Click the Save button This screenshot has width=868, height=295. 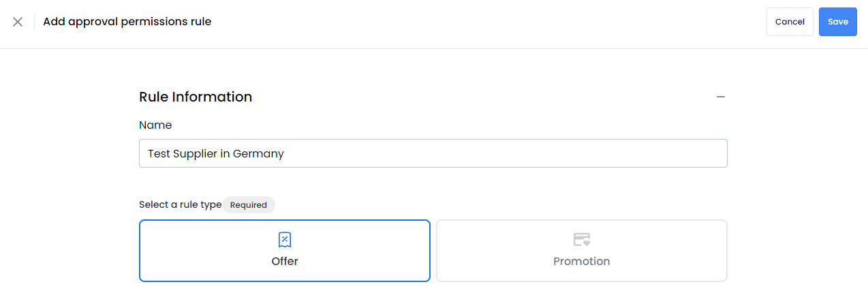(838, 22)
